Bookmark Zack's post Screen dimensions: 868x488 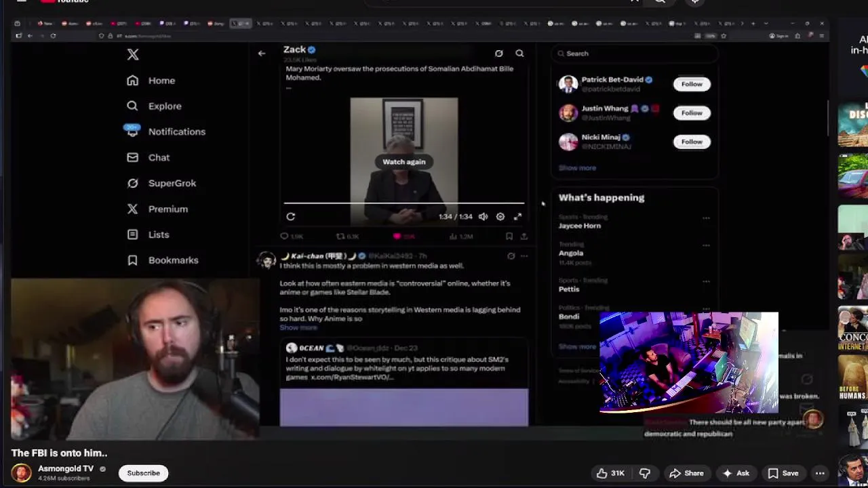tap(509, 237)
